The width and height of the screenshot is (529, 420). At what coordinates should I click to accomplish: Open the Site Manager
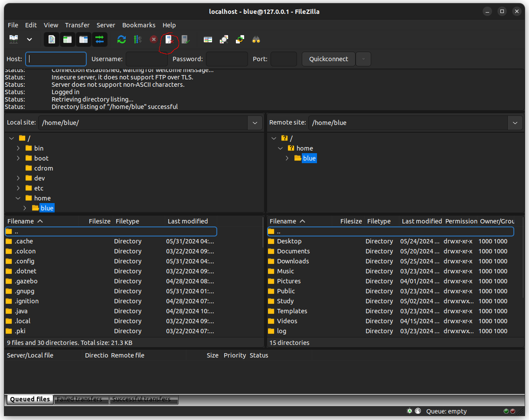click(14, 39)
